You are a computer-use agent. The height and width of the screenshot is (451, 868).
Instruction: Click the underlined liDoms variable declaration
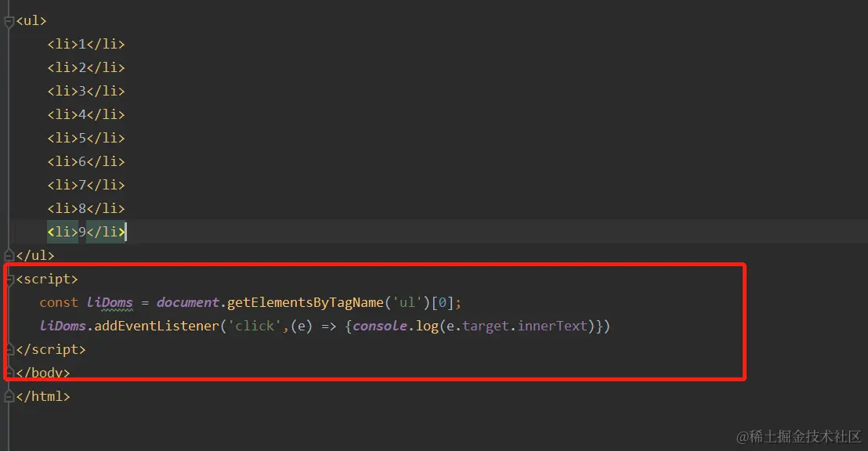pyautogui.click(x=110, y=303)
